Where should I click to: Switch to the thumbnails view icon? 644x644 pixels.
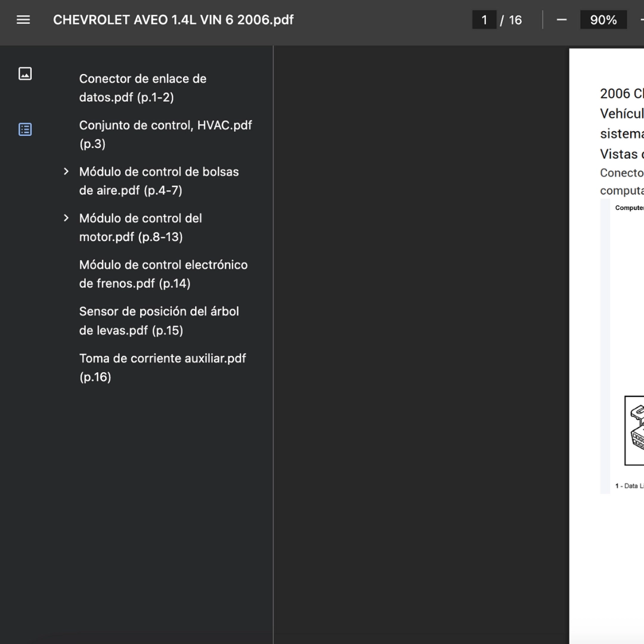pyautogui.click(x=25, y=73)
